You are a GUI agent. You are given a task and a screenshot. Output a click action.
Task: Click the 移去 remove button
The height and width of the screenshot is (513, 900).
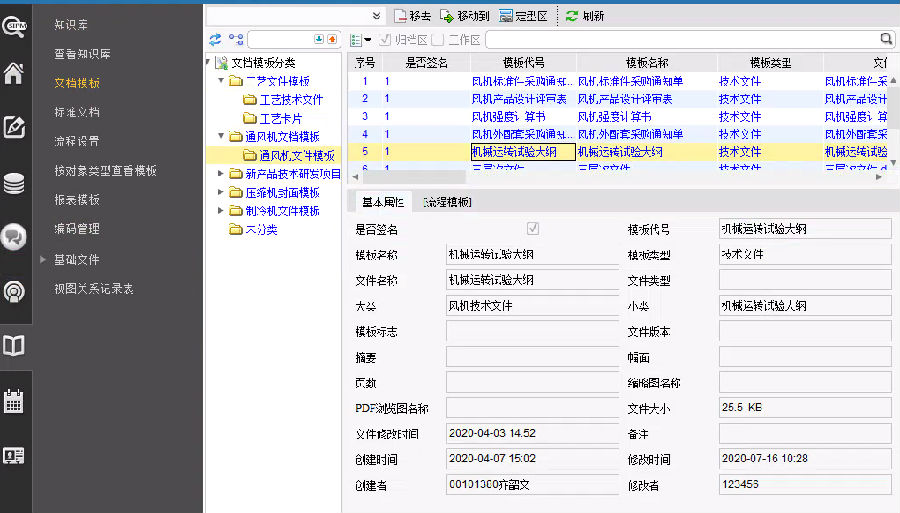coord(413,16)
